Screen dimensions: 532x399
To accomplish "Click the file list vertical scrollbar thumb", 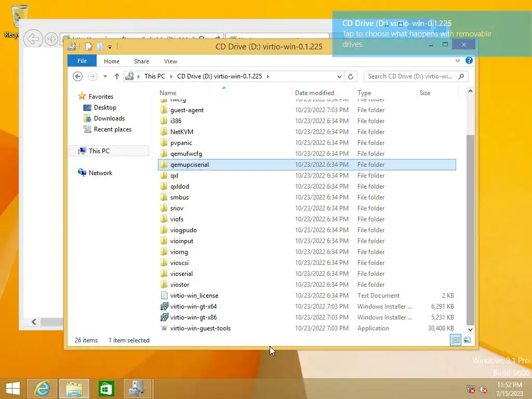I will pos(470,230).
